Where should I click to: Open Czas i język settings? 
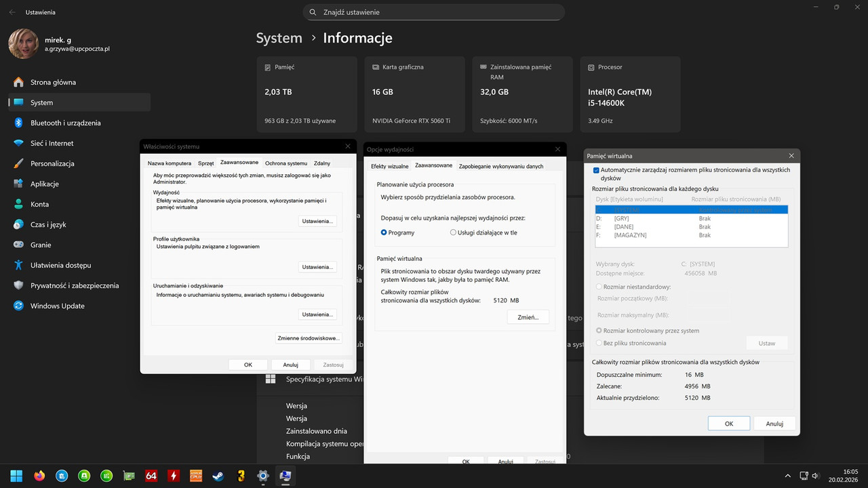(x=79, y=224)
